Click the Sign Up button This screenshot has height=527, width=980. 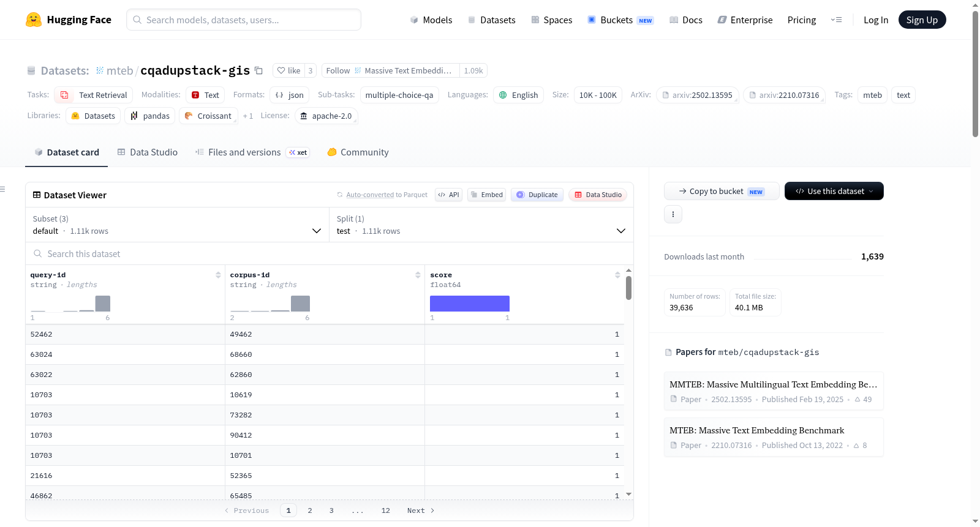pos(922,20)
